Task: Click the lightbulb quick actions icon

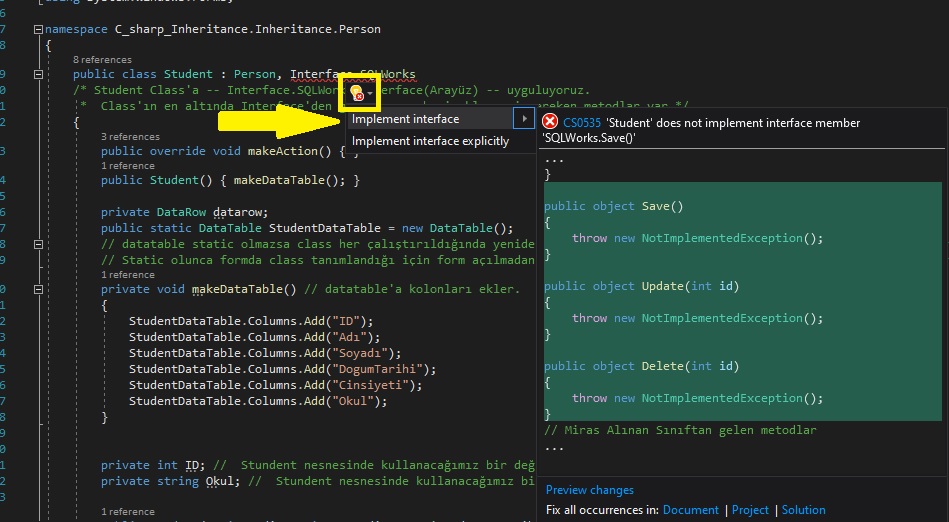Action: coord(356,93)
